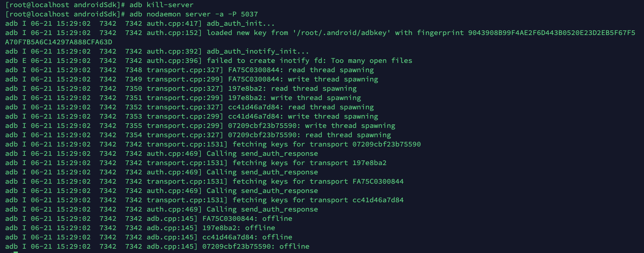644x253 pixels.
Task: Click "07209cbf23b75590: write thread spawning" line
Action: 312,126
